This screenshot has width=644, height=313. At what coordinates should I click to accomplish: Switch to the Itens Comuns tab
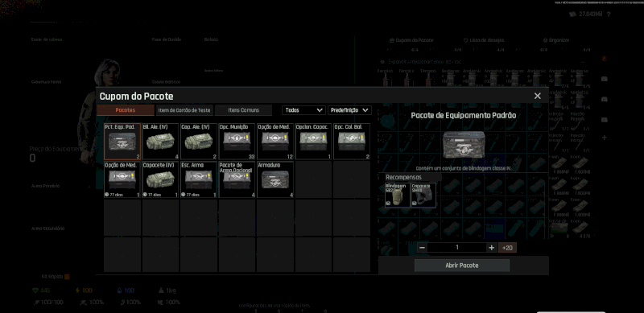pyautogui.click(x=244, y=110)
